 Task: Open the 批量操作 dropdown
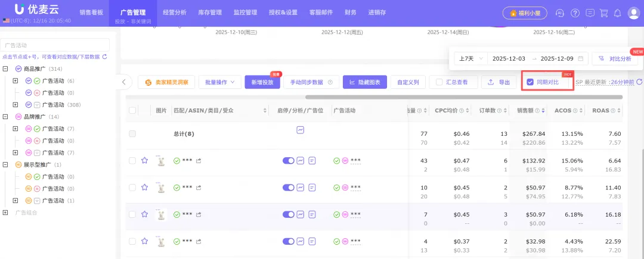(x=220, y=82)
